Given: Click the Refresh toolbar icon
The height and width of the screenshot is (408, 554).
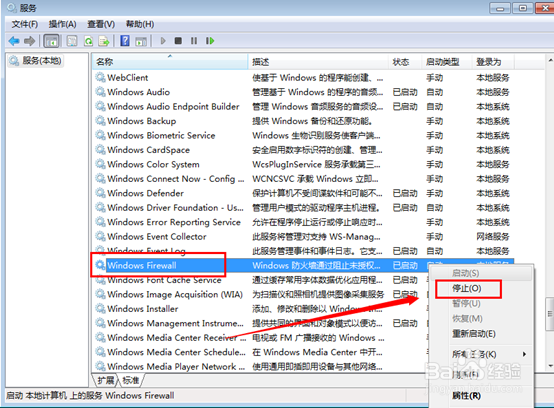Looking at the screenshot, I should [88, 41].
